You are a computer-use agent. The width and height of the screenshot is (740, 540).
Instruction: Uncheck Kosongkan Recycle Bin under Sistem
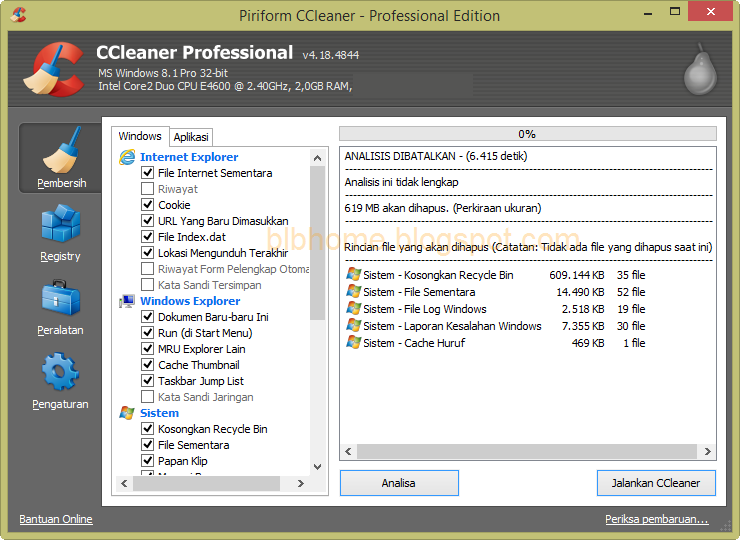click(148, 429)
